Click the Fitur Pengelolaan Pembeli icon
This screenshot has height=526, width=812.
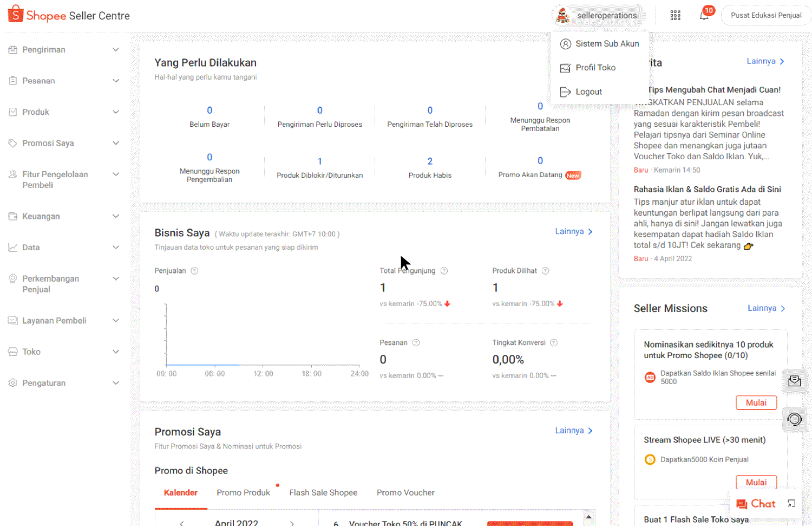pos(13,174)
